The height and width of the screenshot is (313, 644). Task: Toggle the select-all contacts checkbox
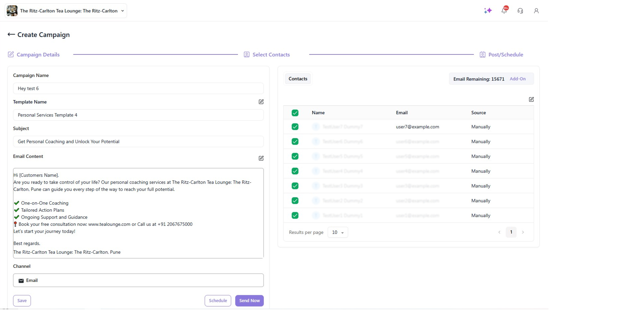[x=295, y=113]
